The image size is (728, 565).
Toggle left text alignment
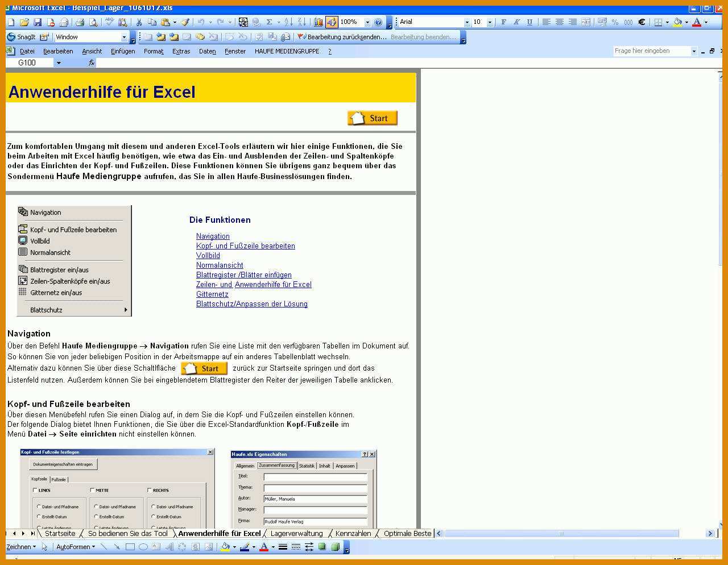[x=547, y=22]
